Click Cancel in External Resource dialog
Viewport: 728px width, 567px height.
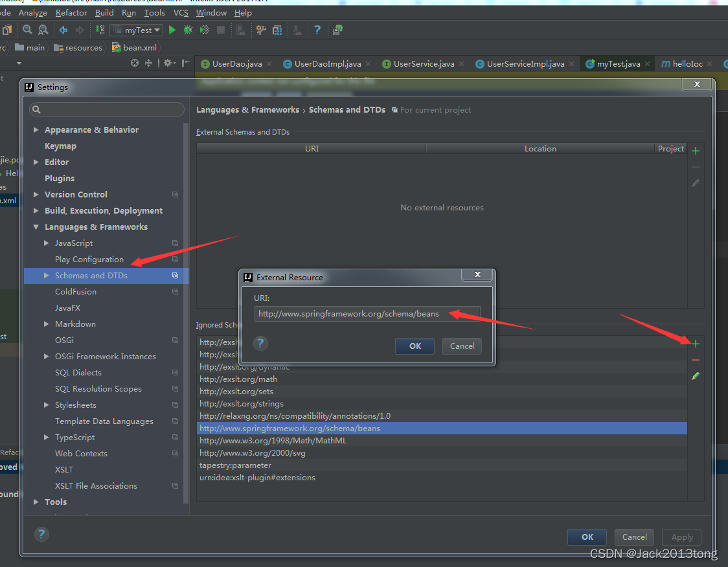[462, 346]
